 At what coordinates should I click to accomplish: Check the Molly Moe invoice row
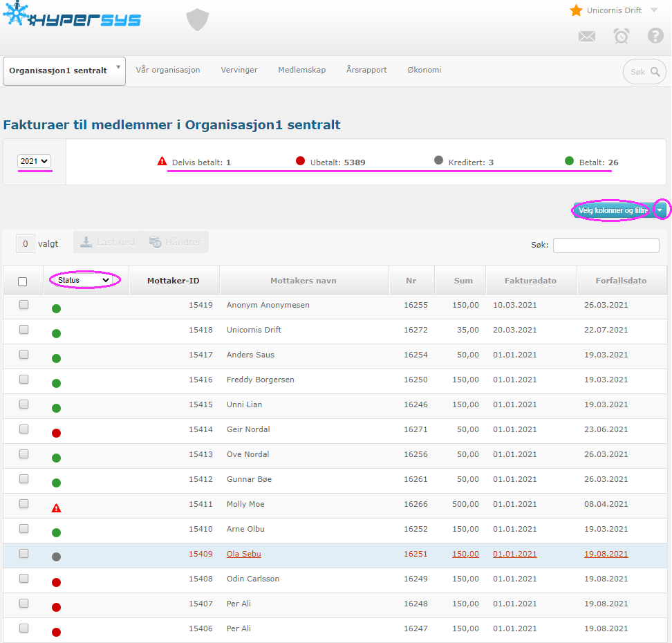click(24, 503)
